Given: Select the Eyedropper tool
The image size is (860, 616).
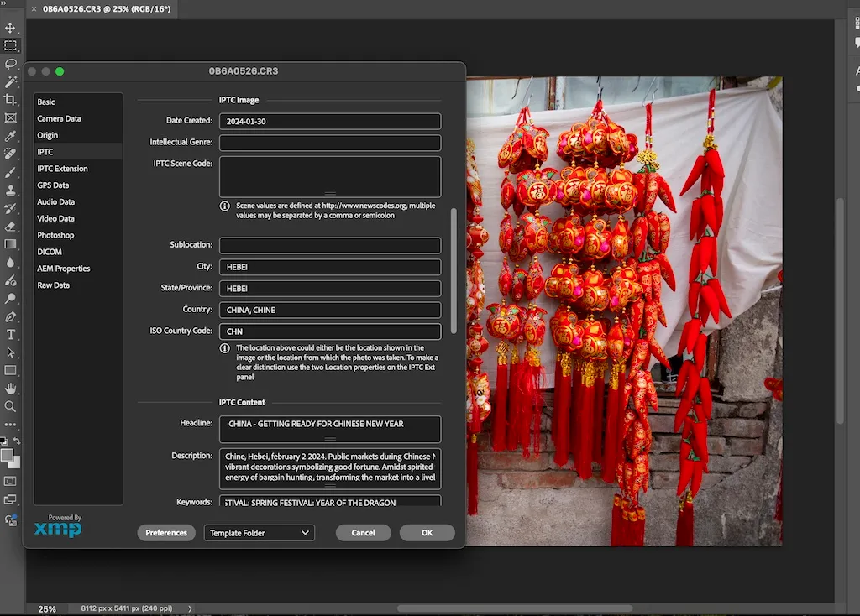Looking at the screenshot, I should click(10, 136).
